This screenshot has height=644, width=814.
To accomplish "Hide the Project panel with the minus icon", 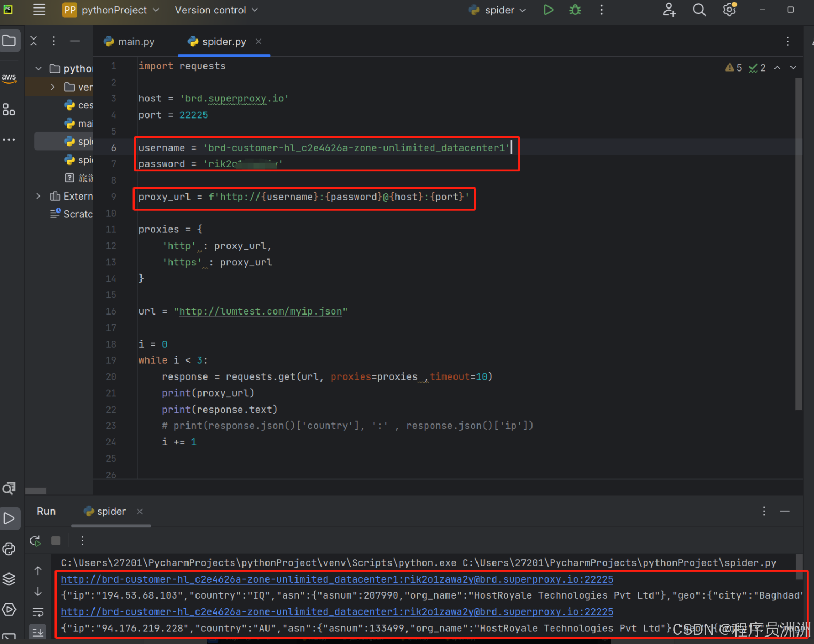I will 75,41.
